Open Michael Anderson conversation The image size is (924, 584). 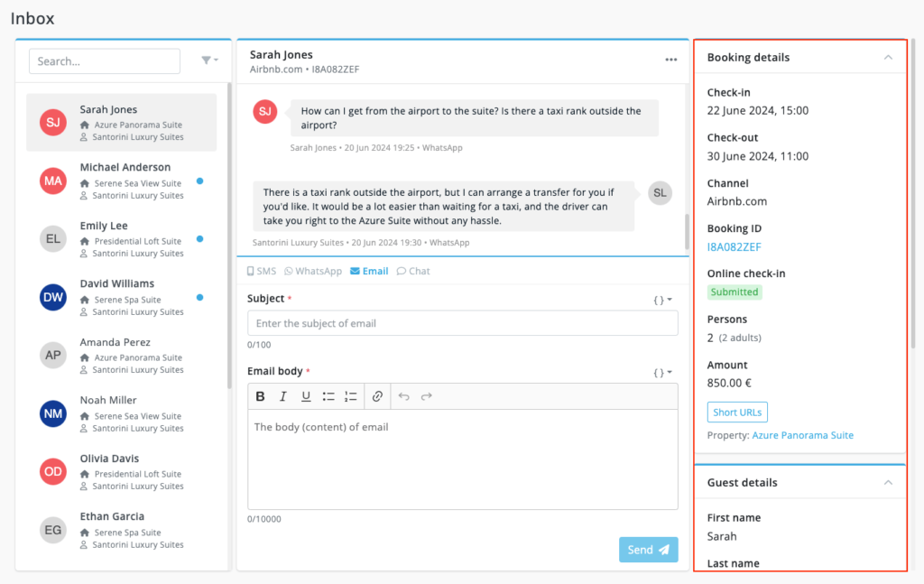[122, 181]
